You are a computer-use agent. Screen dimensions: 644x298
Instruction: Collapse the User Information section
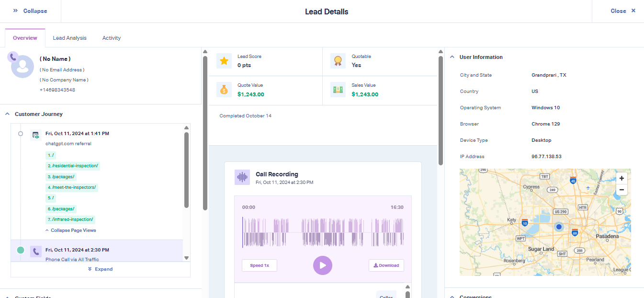point(452,57)
